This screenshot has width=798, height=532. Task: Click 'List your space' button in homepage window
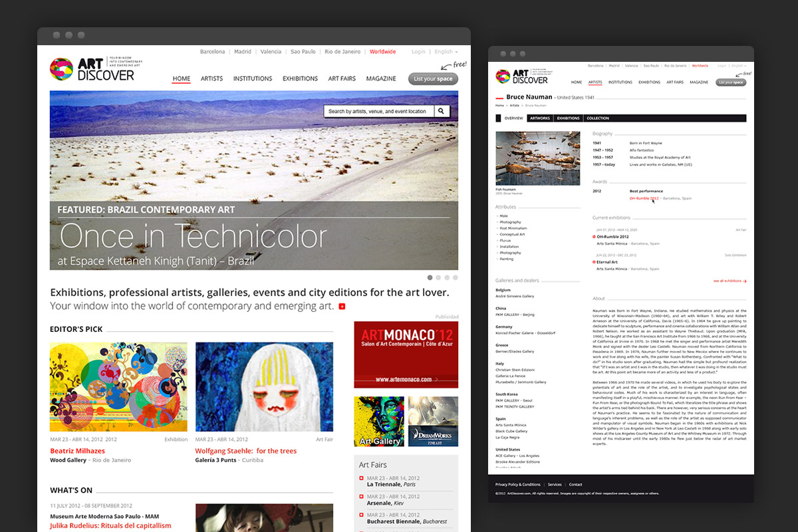click(433, 78)
